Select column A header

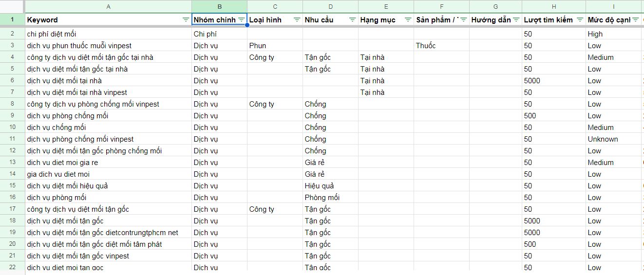pos(108,6)
